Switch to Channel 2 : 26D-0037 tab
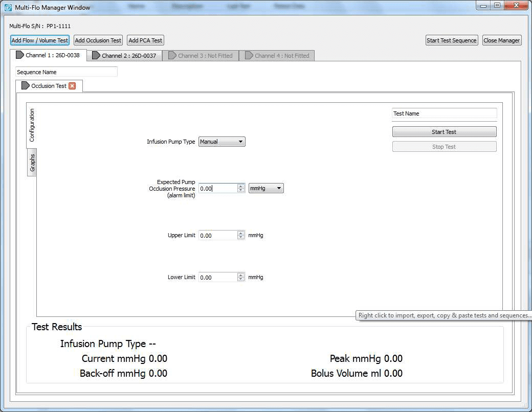Screen dimensions: 532x412 click(124, 56)
